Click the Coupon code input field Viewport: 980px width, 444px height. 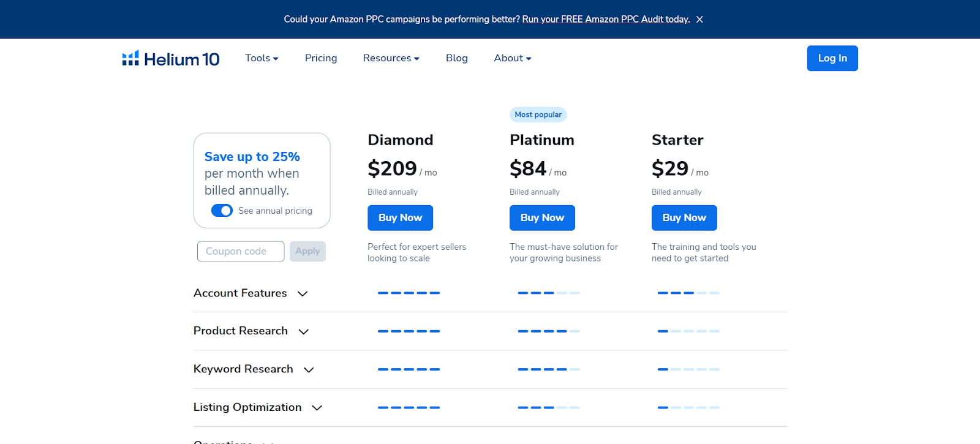pyautogui.click(x=241, y=251)
